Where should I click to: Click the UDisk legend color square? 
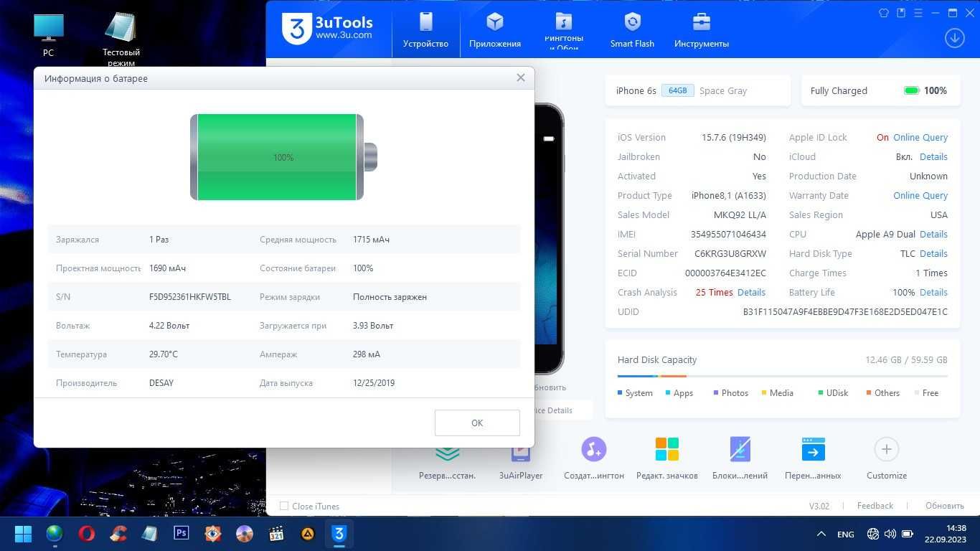[820, 392]
